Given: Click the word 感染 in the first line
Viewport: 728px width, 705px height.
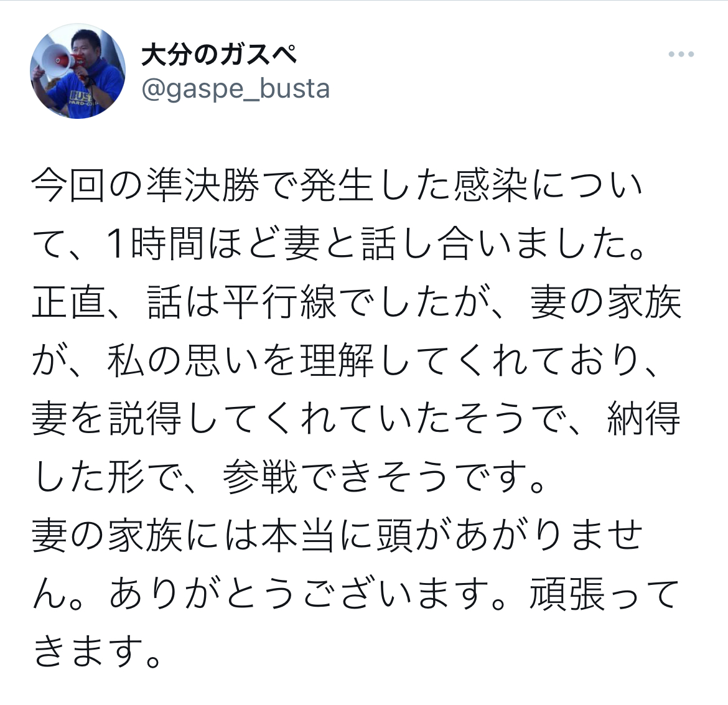Looking at the screenshot, I should click(x=490, y=186).
